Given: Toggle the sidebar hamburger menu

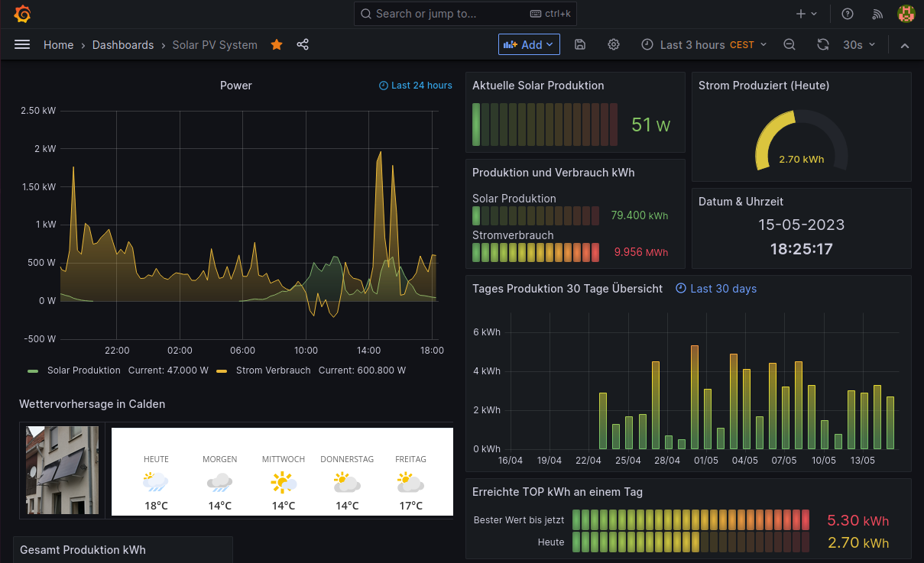Looking at the screenshot, I should (22, 45).
